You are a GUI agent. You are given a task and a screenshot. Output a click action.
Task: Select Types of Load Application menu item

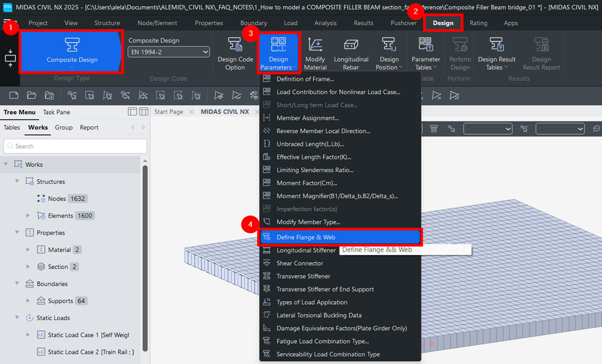(x=340, y=302)
